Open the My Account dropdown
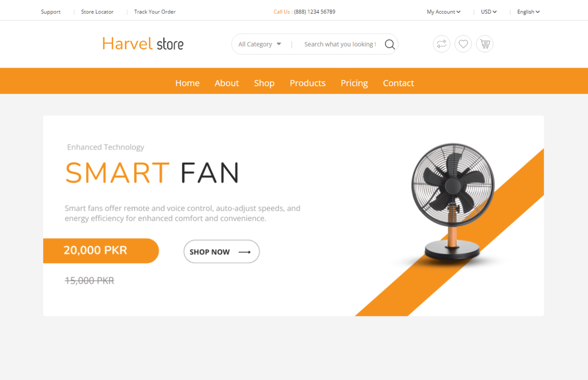The image size is (588, 380). 443,12
